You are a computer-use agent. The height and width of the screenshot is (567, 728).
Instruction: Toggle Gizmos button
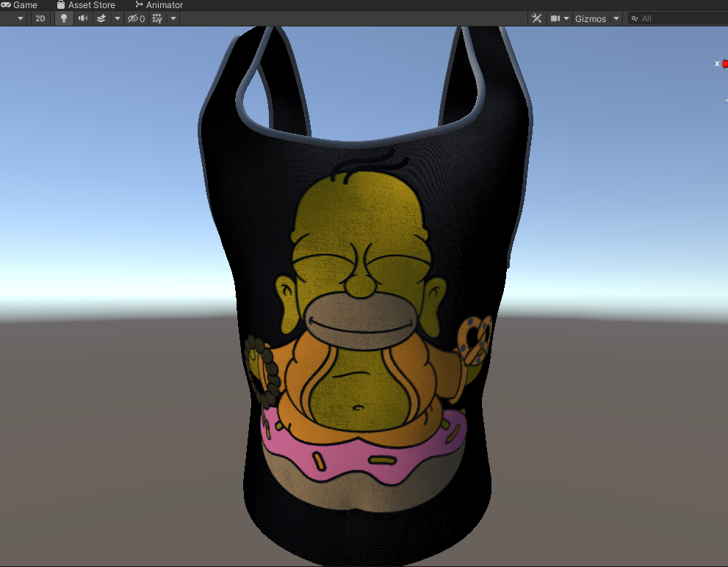(591, 18)
